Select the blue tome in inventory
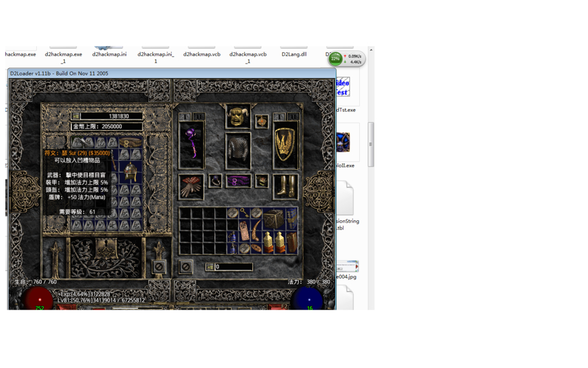 tap(292, 219)
